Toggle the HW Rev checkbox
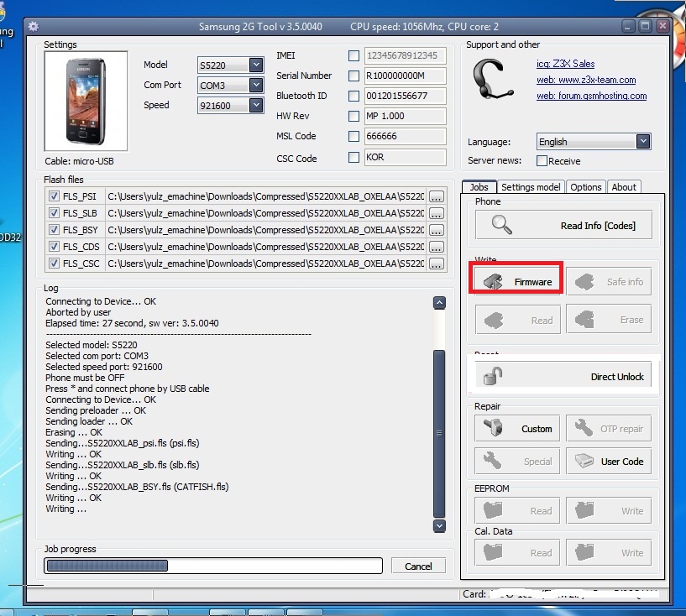686x616 pixels. [353, 116]
